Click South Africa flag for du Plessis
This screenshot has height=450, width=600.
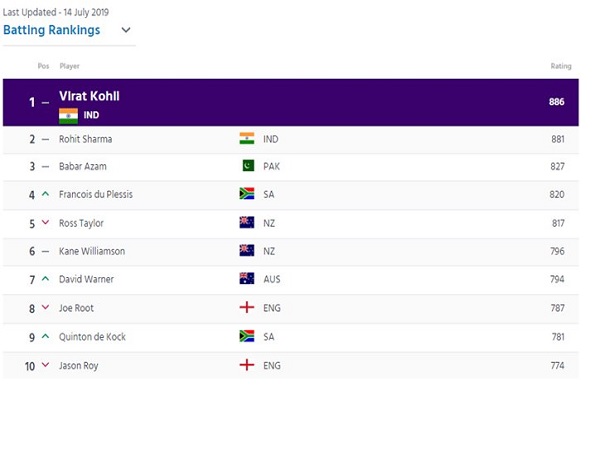click(247, 194)
